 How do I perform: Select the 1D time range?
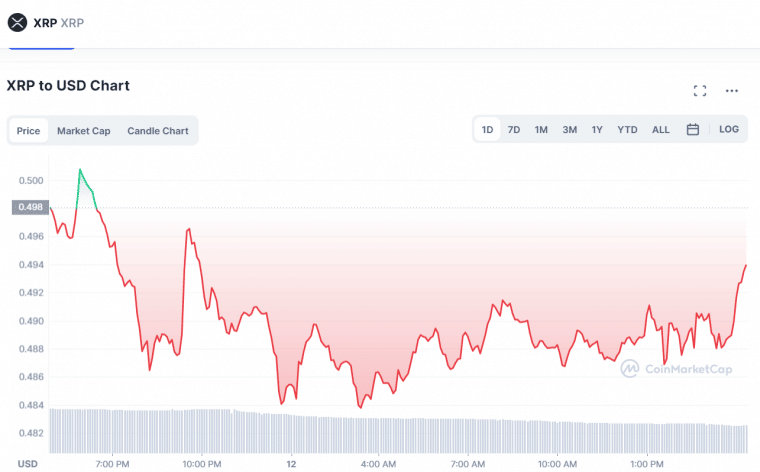(487, 129)
